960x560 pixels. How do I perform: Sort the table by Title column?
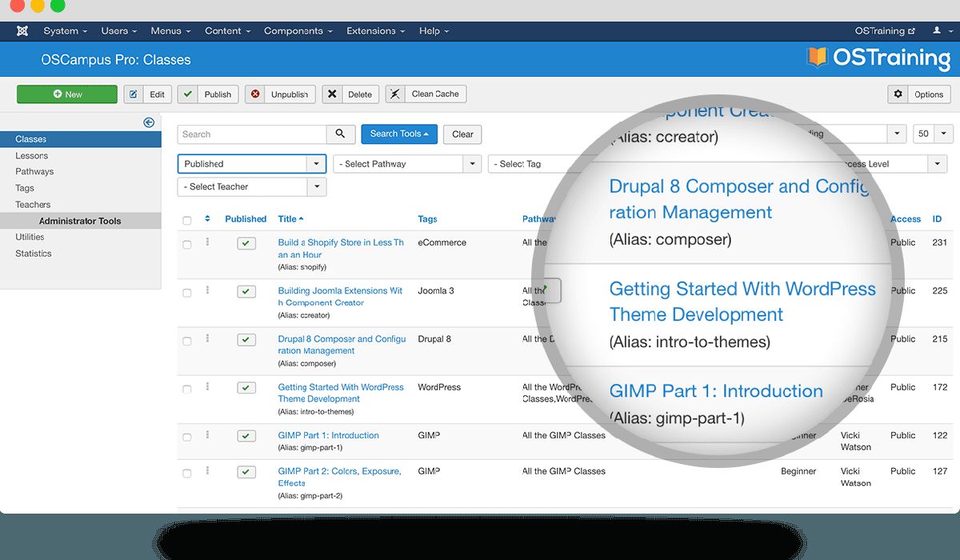pos(290,219)
